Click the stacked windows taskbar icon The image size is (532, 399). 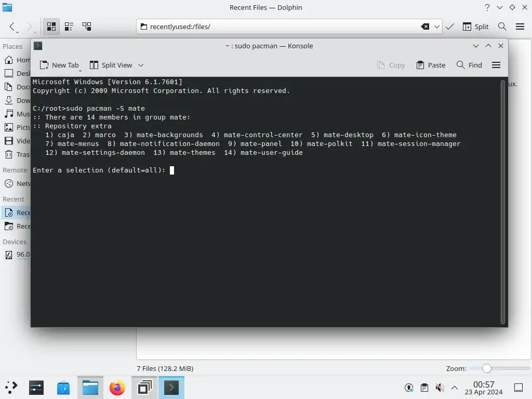pos(144,388)
